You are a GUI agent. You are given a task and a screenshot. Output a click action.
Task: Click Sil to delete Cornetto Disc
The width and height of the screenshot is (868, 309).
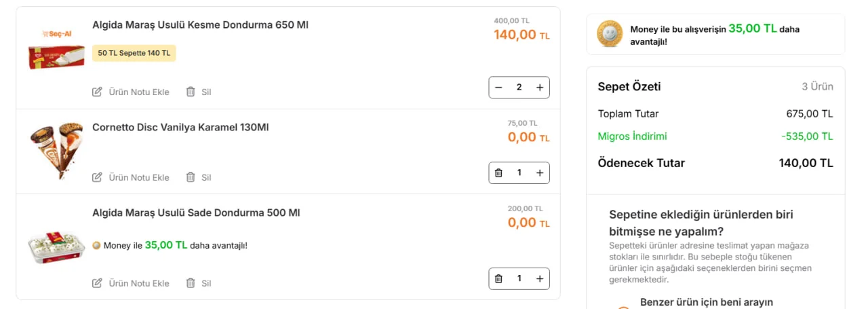tap(205, 177)
